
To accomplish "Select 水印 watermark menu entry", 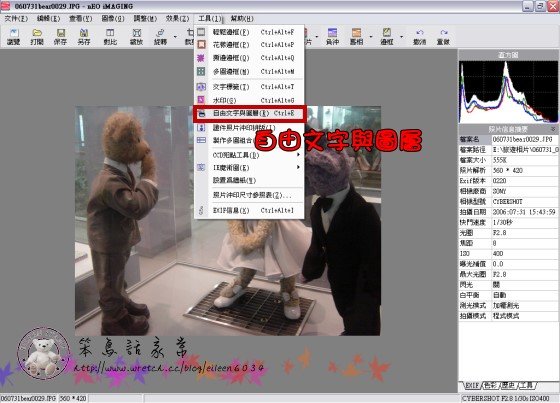I will (x=249, y=100).
